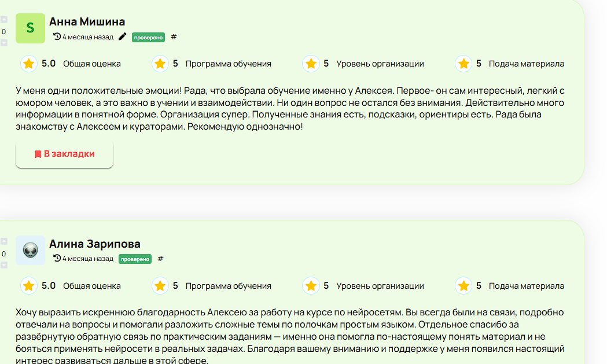Open the # permalink of Анна Мишина's review
The image size is (607, 364).
point(174,37)
